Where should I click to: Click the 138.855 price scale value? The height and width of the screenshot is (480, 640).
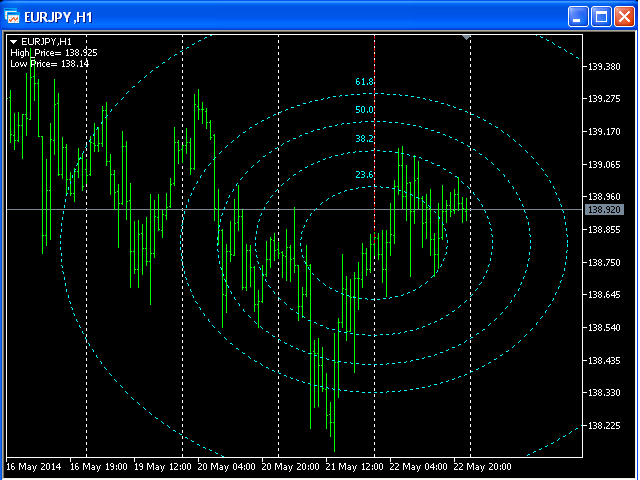click(604, 230)
